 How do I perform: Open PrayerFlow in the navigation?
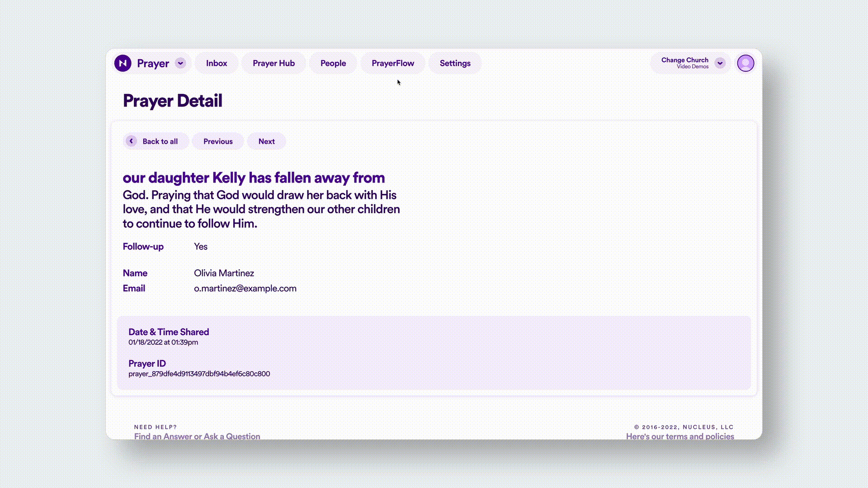tap(392, 63)
